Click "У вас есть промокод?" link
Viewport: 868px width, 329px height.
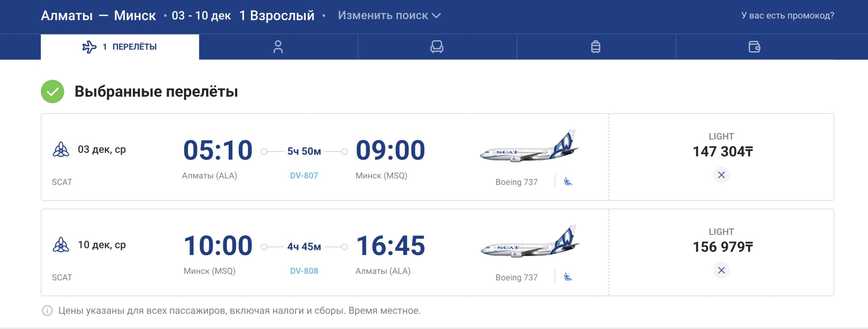(787, 16)
